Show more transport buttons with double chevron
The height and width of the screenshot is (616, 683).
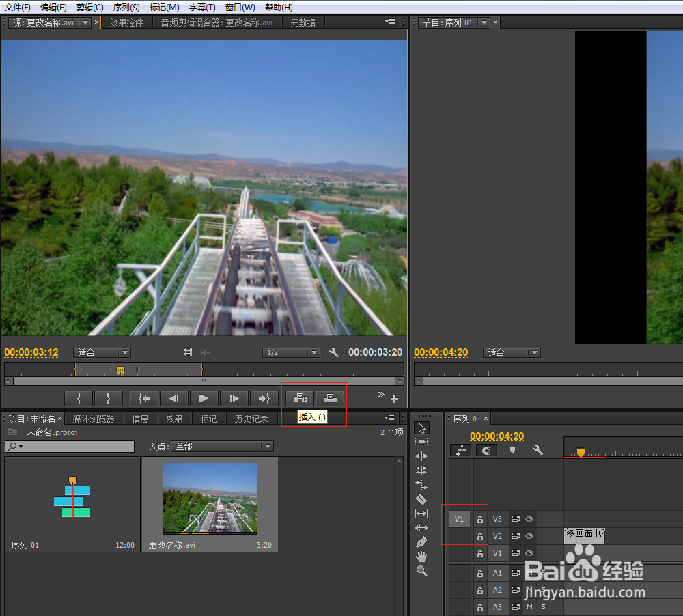click(381, 394)
